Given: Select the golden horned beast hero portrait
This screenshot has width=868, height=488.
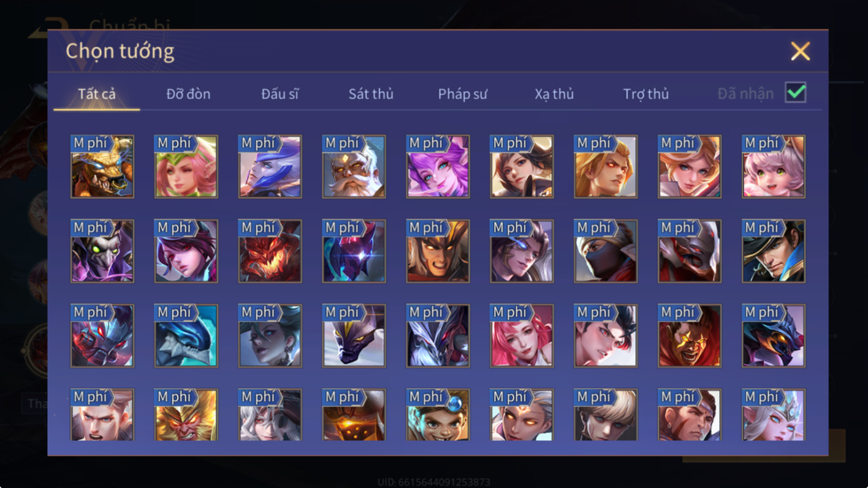Looking at the screenshot, I should [x=102, y=167].
